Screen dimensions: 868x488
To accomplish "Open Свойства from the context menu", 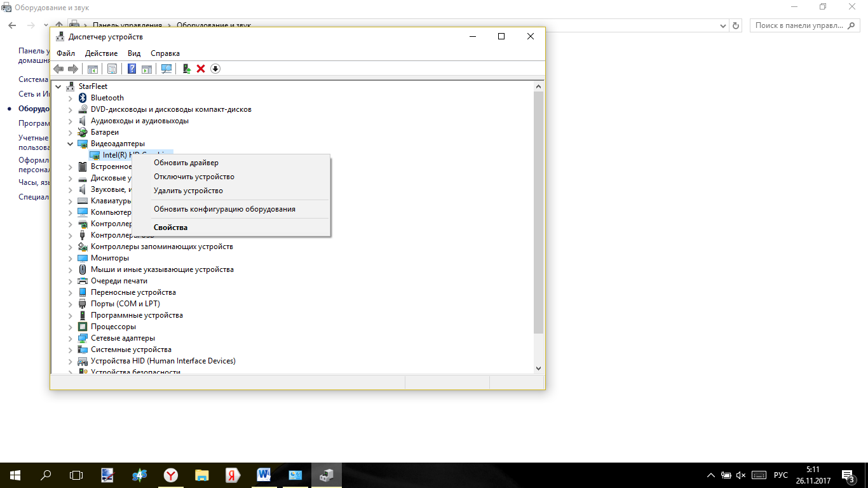I will 170,227.
